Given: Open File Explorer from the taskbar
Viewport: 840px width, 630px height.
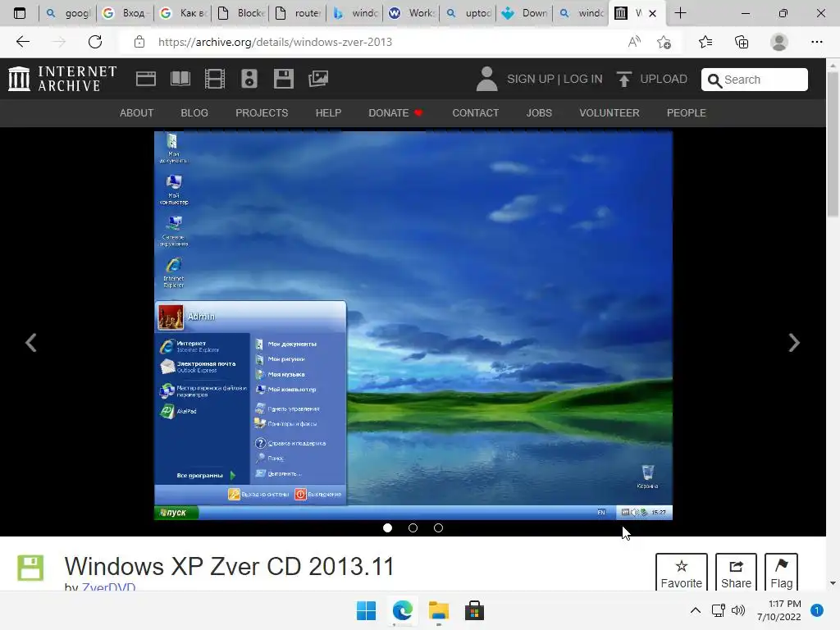Looking at the screenshot, I should (x=438, y=610).
